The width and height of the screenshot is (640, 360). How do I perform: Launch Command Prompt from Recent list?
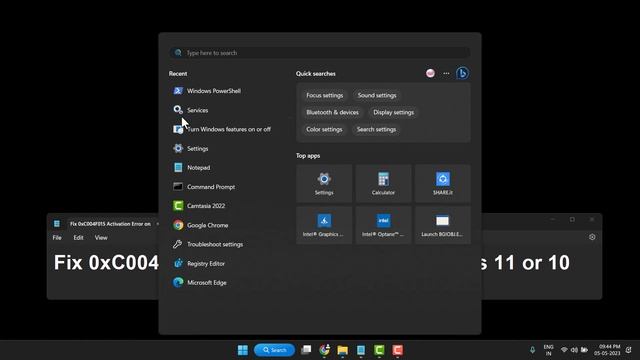coord(204,187)
